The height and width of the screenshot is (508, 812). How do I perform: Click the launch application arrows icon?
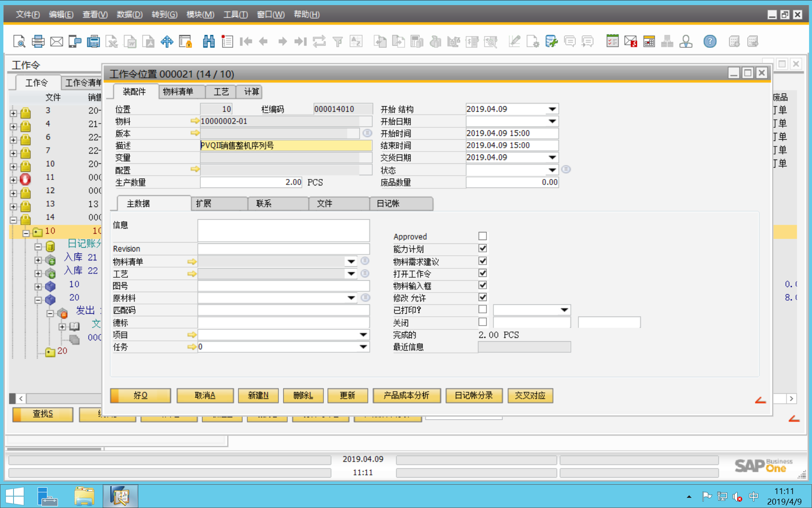point(167,41)
